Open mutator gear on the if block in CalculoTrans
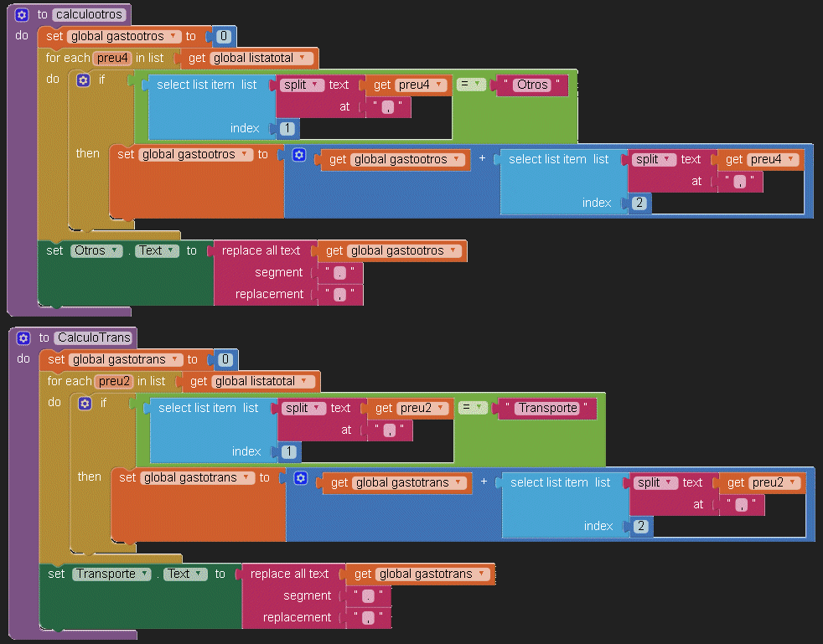This screenshot has height=644, width=823. coord(85,404)
